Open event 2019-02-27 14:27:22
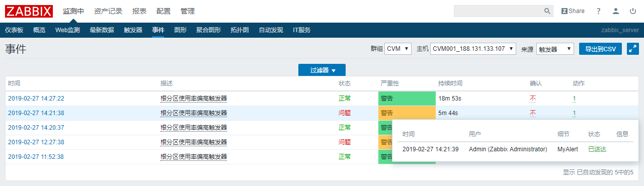 pyautogui.click(x=36, y=99)
